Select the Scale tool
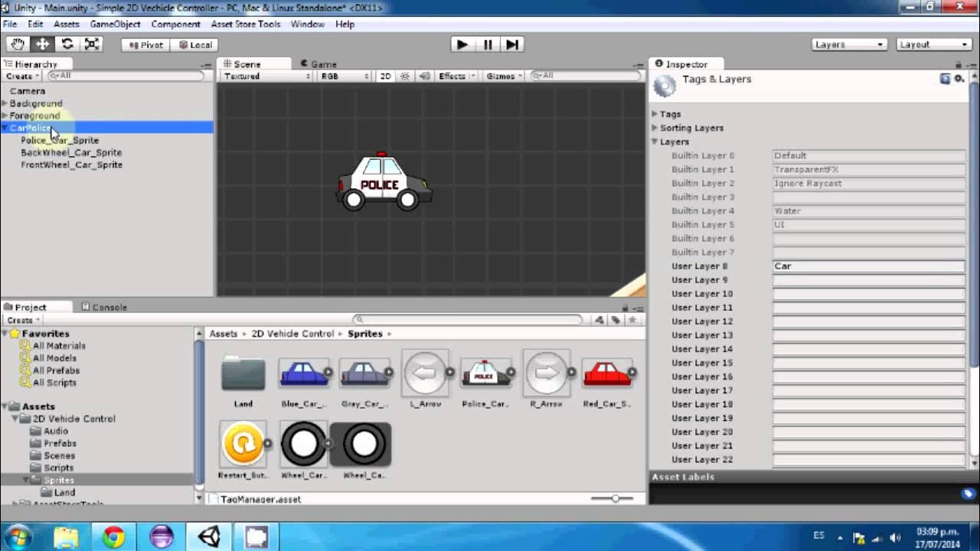This screenshot has width=980, height=551. pos(92,44)
